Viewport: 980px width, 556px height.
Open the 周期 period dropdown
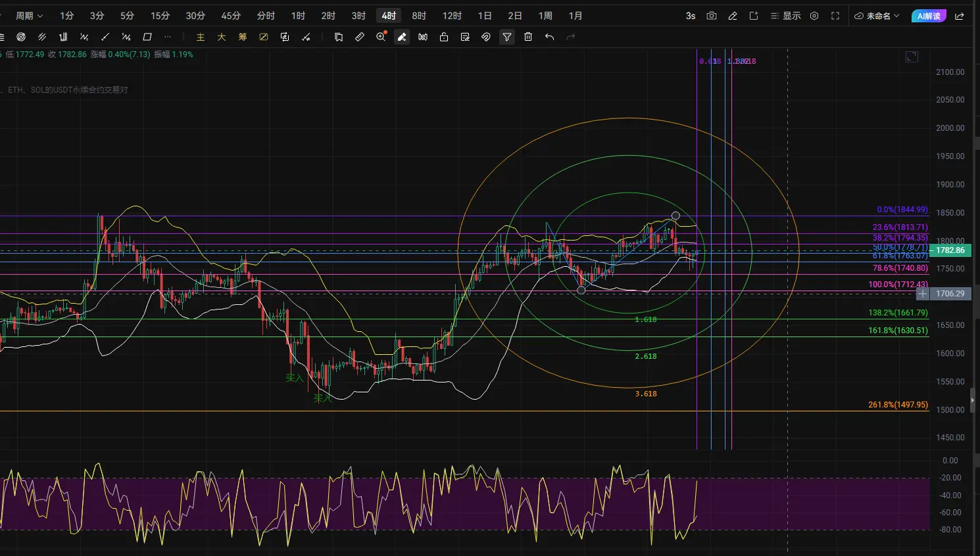(x=29, y=16)
